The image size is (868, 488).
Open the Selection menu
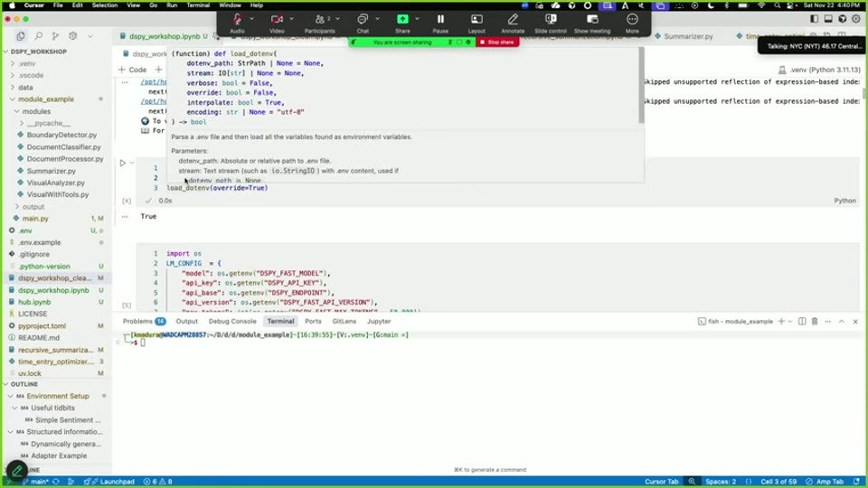pyautogui.click(x=105, y=5)
